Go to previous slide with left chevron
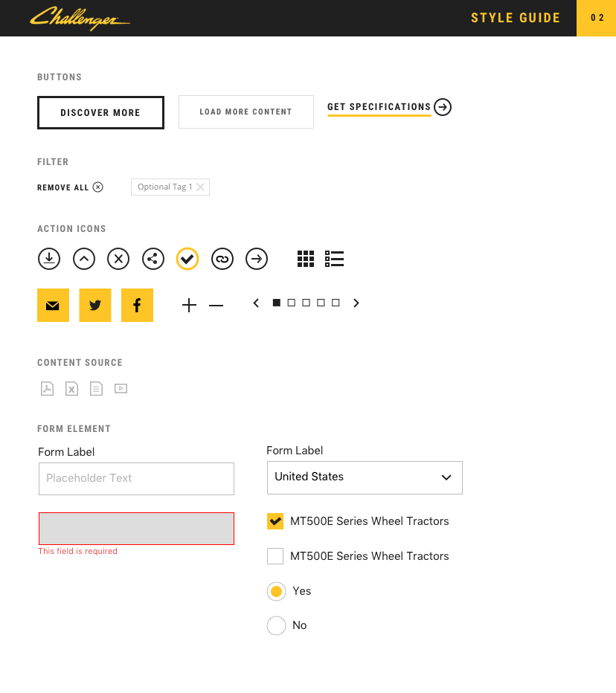616x693 pixels. [x=256, y=303]
